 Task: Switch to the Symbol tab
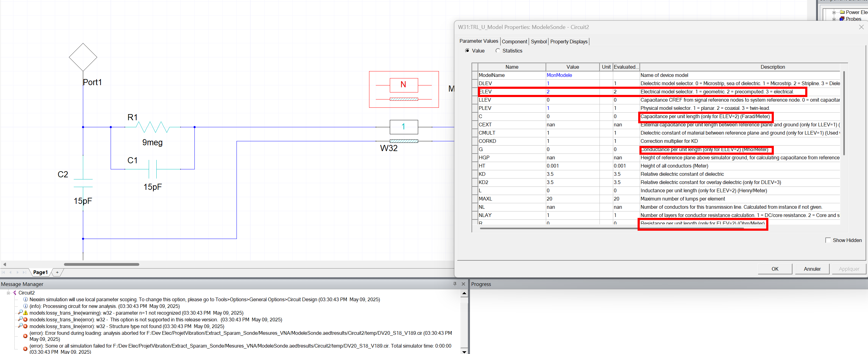pos(539,42)
